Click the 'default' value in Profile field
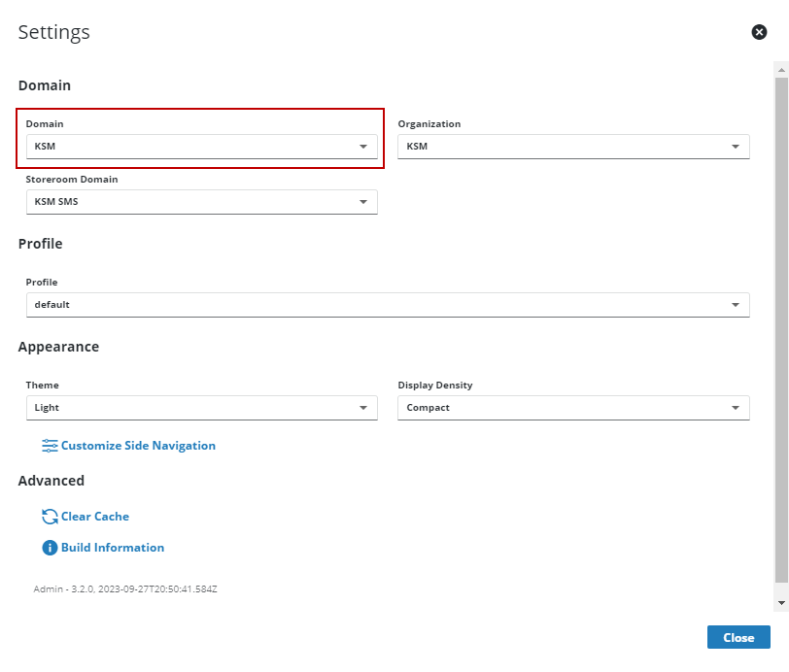This screenshot has height=672, width=789. (52, 305)
